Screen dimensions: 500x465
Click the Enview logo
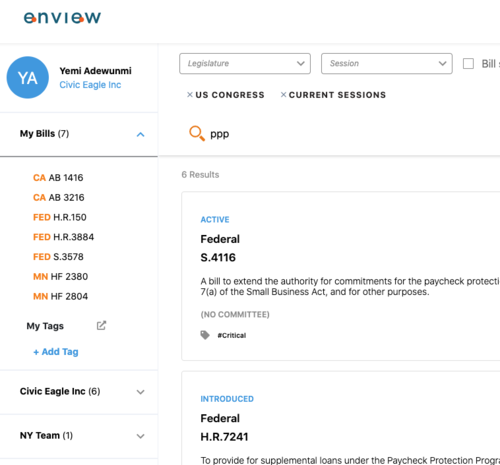62,18
